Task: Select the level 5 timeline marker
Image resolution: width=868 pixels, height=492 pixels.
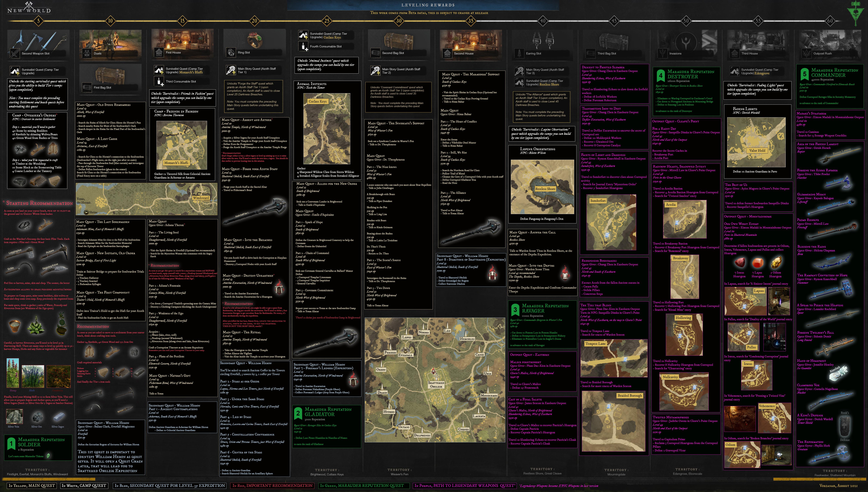Action: click(x=38, y=21)
